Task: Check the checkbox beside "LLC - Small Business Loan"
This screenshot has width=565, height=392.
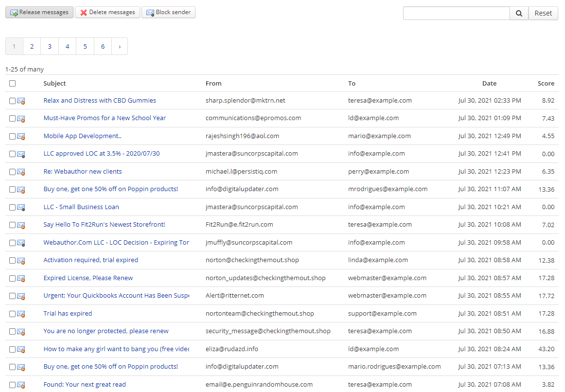Action: coord(12,207)
